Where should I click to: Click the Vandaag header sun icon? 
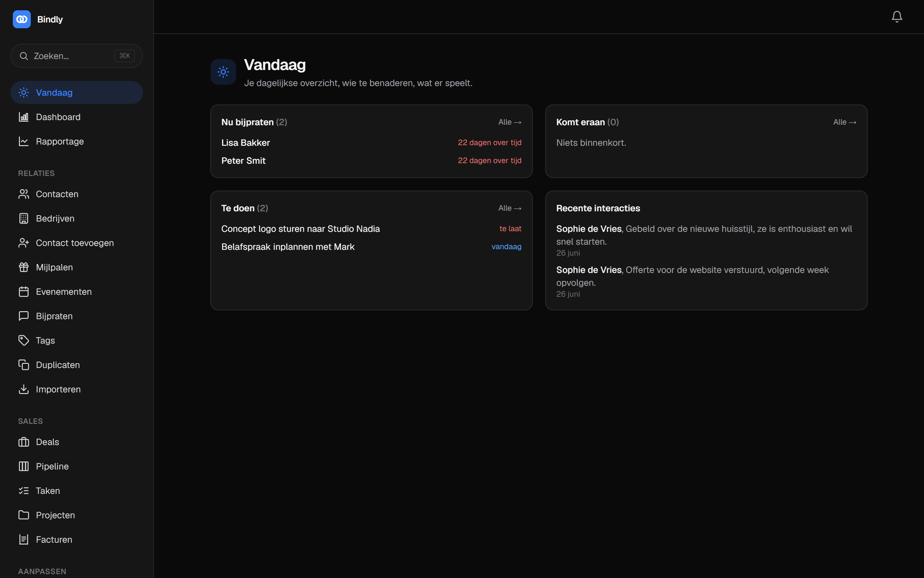tap(223, 72)
